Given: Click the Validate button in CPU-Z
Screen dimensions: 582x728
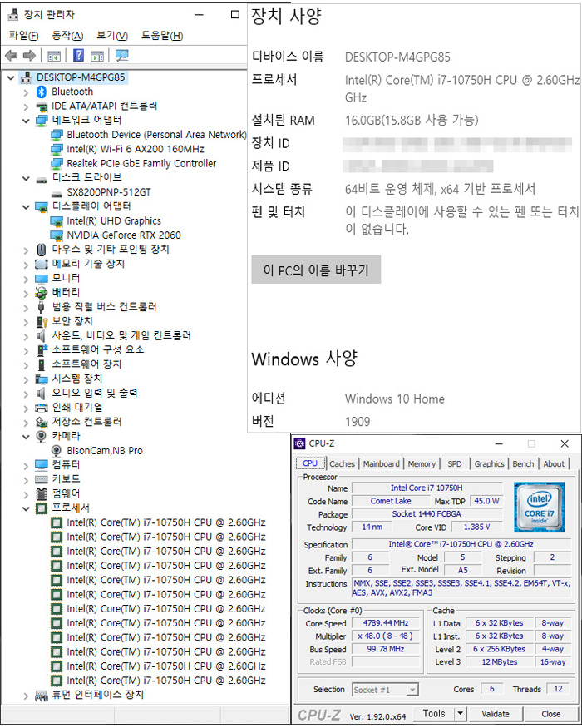Looking at the screenshot, I should pyautogui.click(x=496, y=713).
